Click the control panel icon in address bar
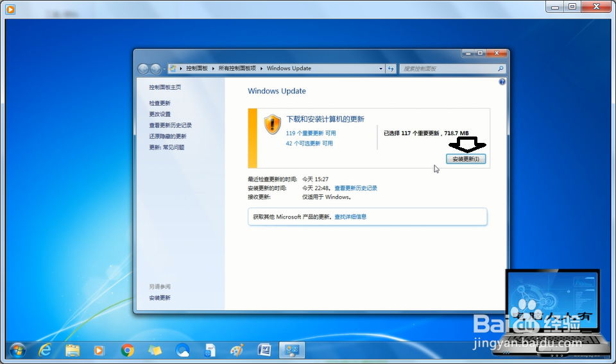Image resolution: width=616 pixels, height=364 pixels. click(173, 68)
